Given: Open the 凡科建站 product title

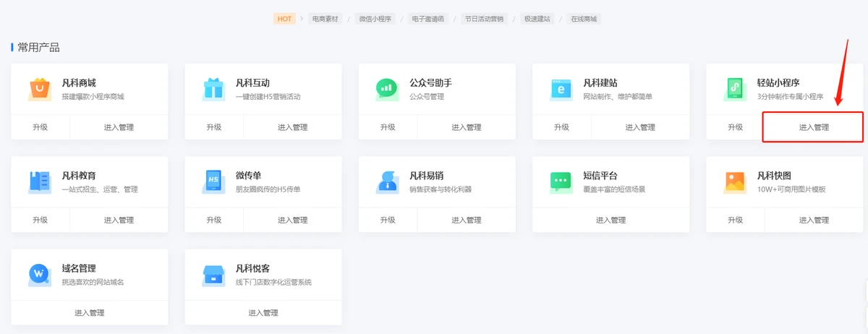Looking at the screenshot, I should click(600, 83).
